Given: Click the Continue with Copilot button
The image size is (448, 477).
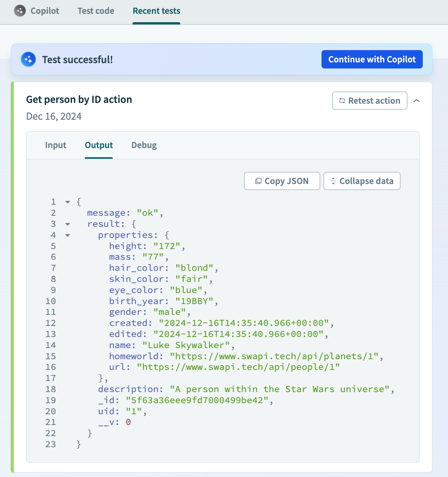Looking at the screenshot, I should tap(372, 59).
